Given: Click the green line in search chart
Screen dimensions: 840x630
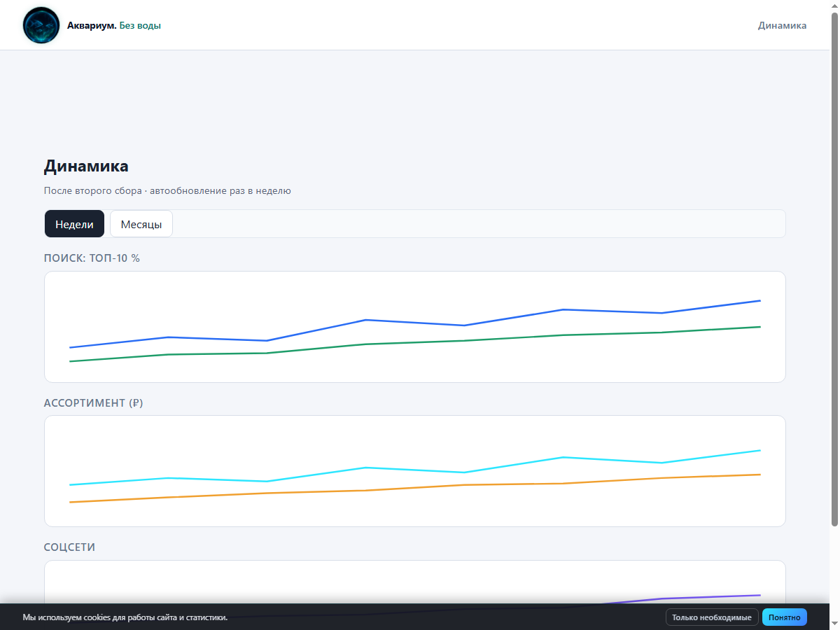Looking at the screenshot, I should tap(415, 342).
